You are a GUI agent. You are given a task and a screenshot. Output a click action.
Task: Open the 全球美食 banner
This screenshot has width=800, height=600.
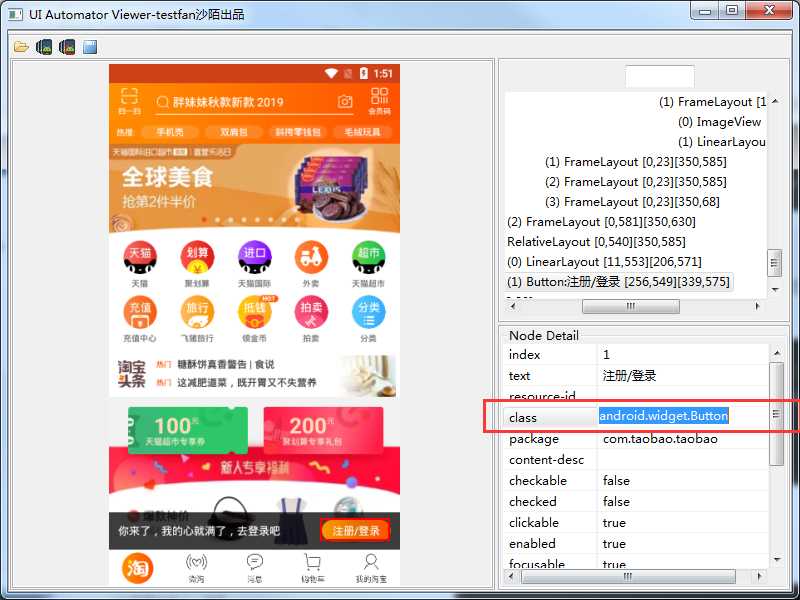pos(254,189)
